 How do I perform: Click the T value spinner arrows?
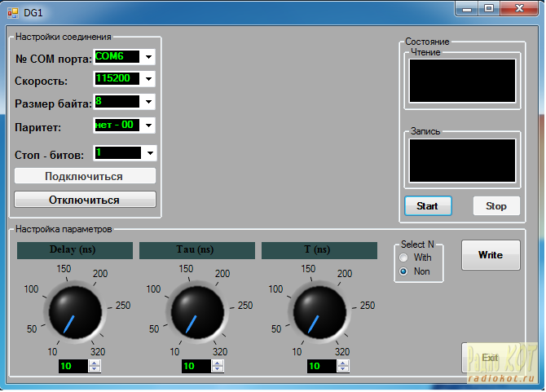coord(339,367)
